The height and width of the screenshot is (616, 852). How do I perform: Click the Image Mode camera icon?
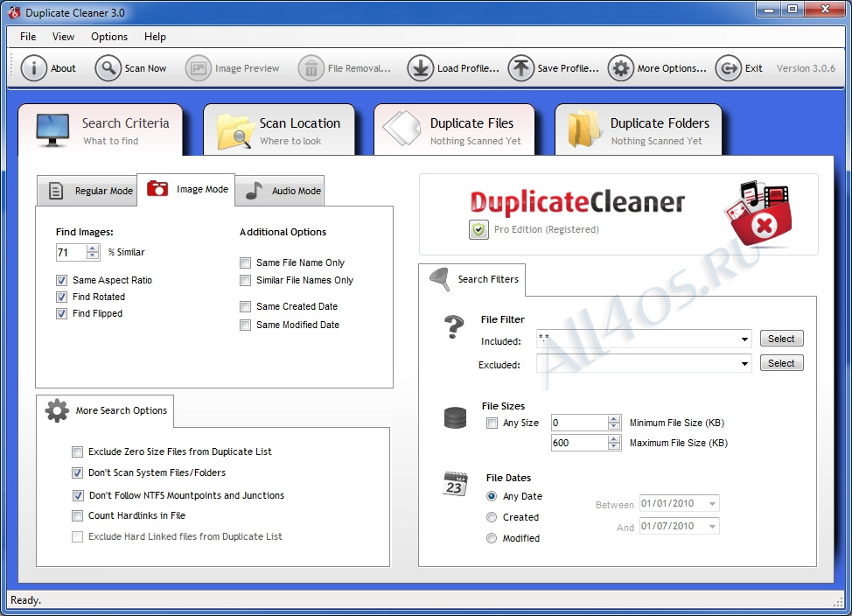(157, 189)
